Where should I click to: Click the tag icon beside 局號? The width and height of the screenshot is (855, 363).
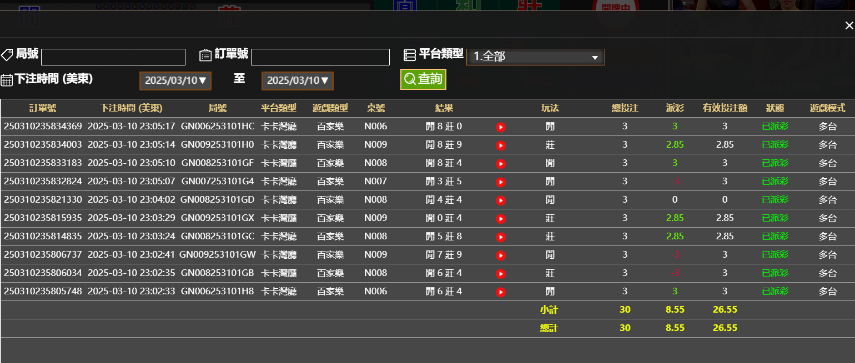coord(7,55)
